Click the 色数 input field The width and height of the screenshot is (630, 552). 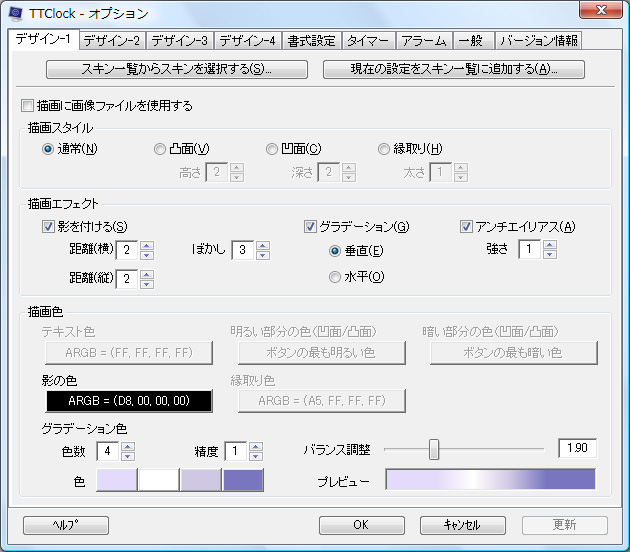point(108,451)
